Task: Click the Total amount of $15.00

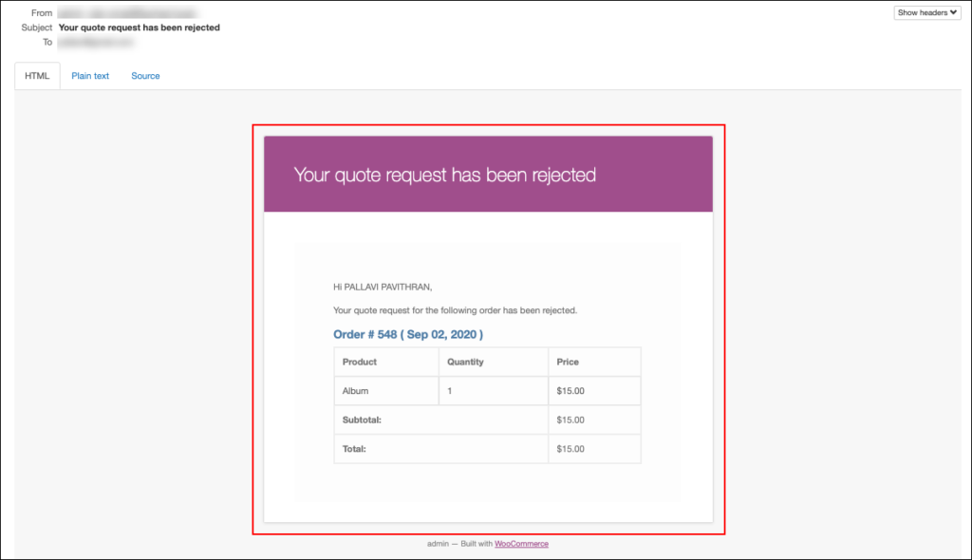Action: pos(570,449)
